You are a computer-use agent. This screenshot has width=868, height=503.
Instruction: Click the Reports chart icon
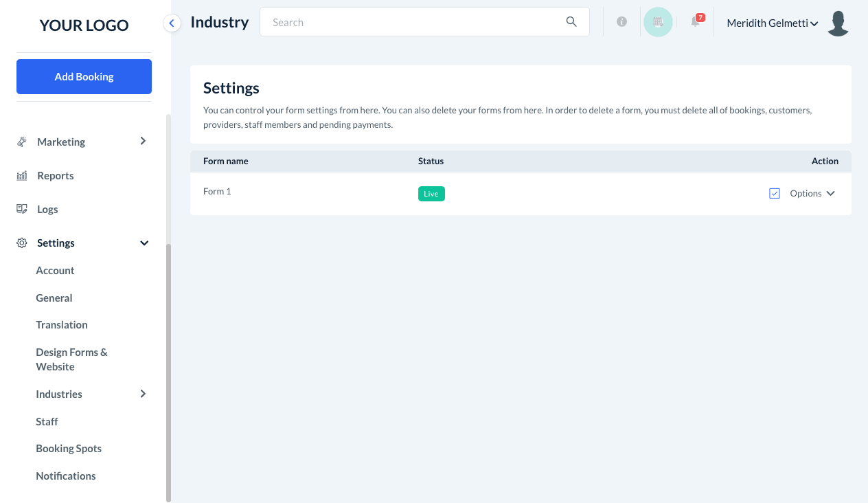point(22,176)
